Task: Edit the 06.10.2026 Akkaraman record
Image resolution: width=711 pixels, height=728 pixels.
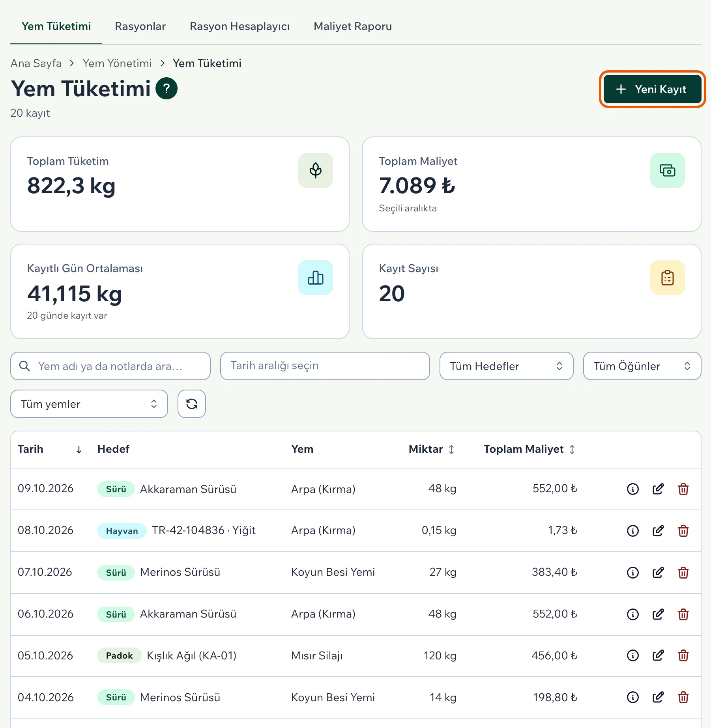Action: click(x=658, y=614)
